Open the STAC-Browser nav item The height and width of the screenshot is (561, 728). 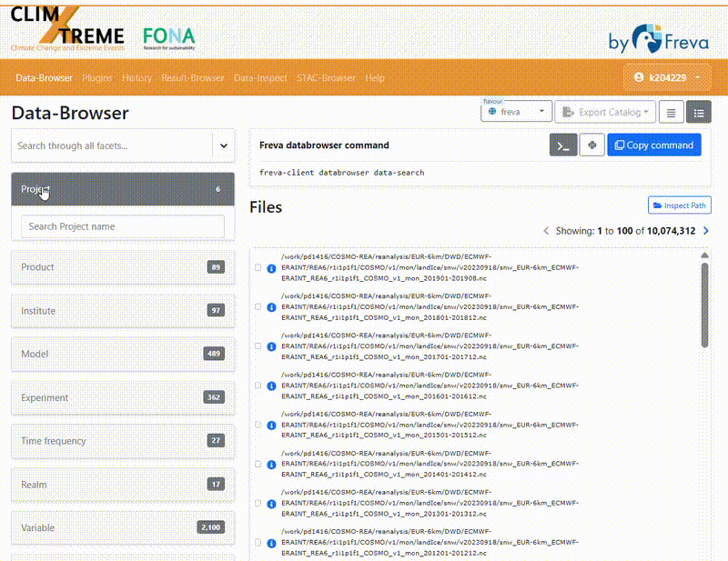pos(326,78)
